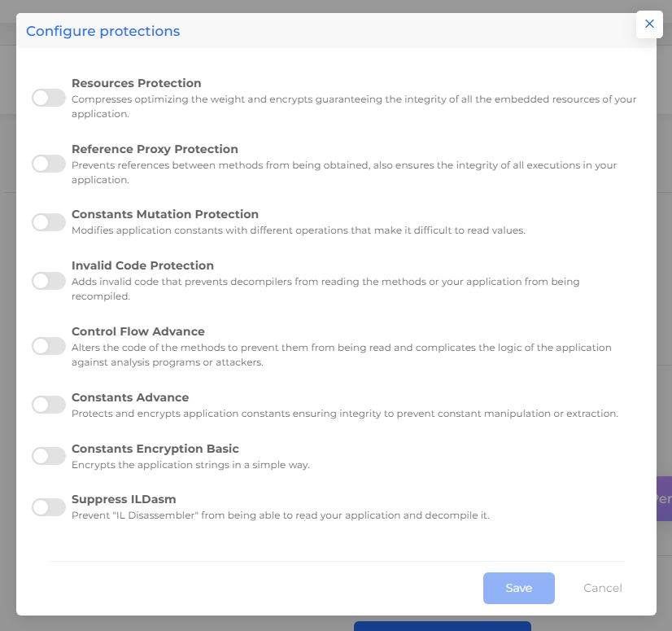This screenshot has height=631, width=672.
Task: Enable the Resources Protection toggle
Action: pos(48,97)
